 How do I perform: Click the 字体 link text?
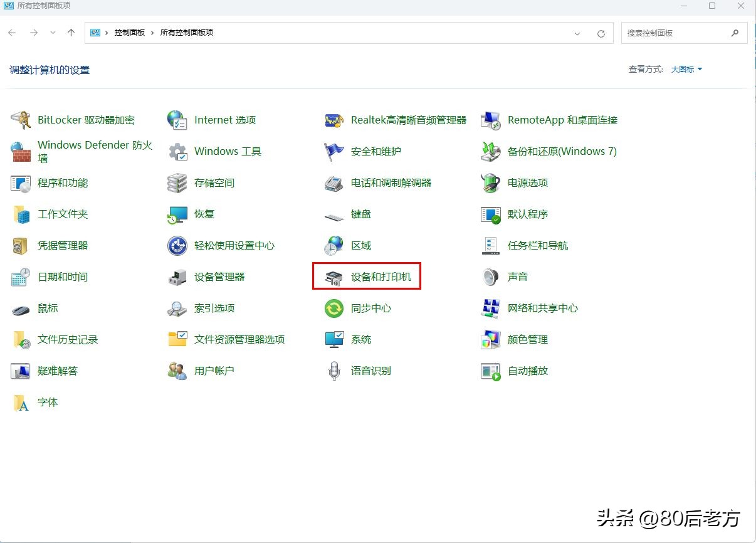pyautogui.click(x=48, y=402)
